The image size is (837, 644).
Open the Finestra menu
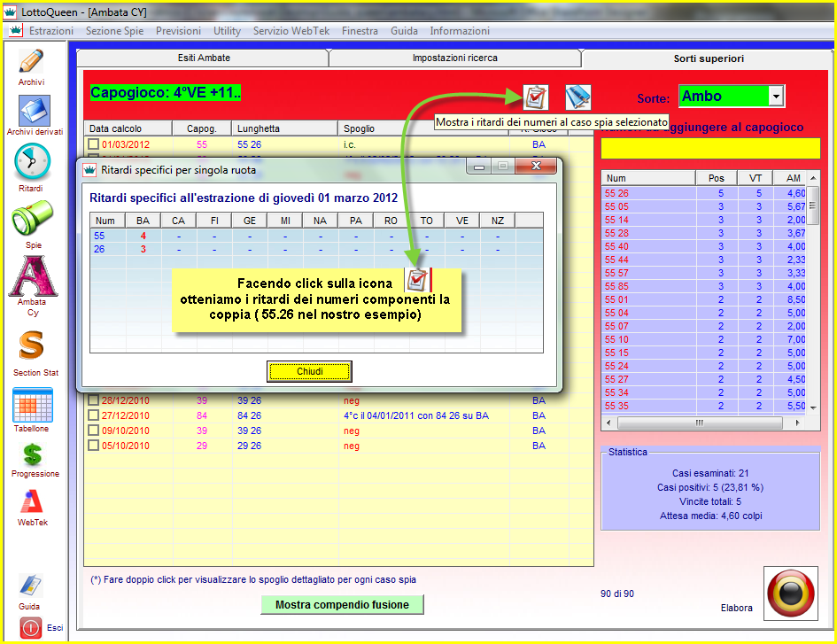click(x=360, y=31)
